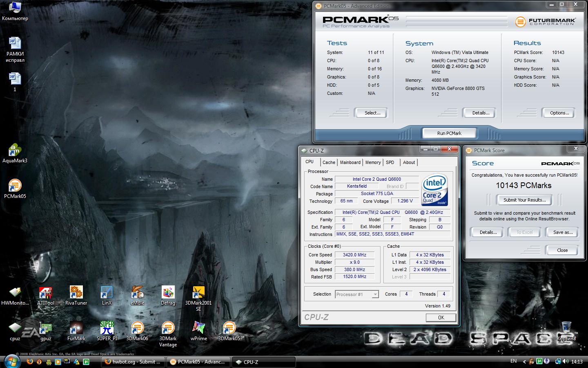This screenshot has width=588, height=368.
Task: Launch ATITool from the desktop
Action: point(46,296)
